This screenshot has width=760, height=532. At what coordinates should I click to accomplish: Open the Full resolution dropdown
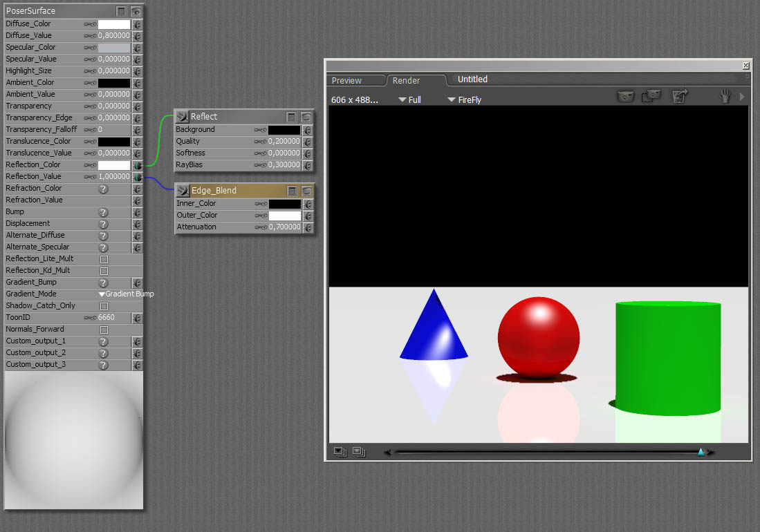click(410, 100)
